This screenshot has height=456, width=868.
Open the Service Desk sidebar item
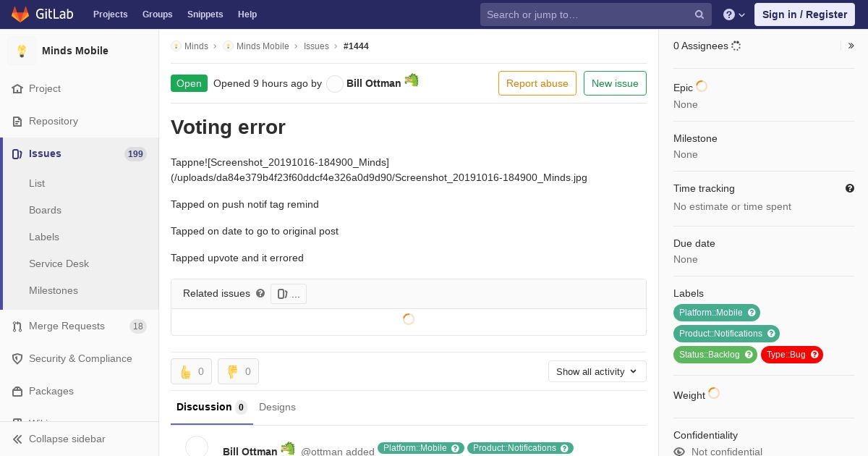point(59,264)
